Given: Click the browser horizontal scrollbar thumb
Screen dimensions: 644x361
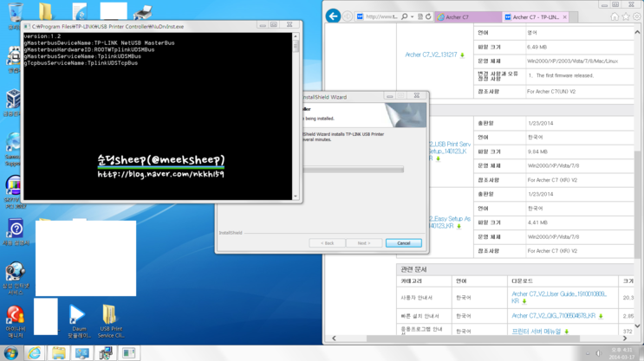Looking at the screenshot, I should tap(472, 338).
